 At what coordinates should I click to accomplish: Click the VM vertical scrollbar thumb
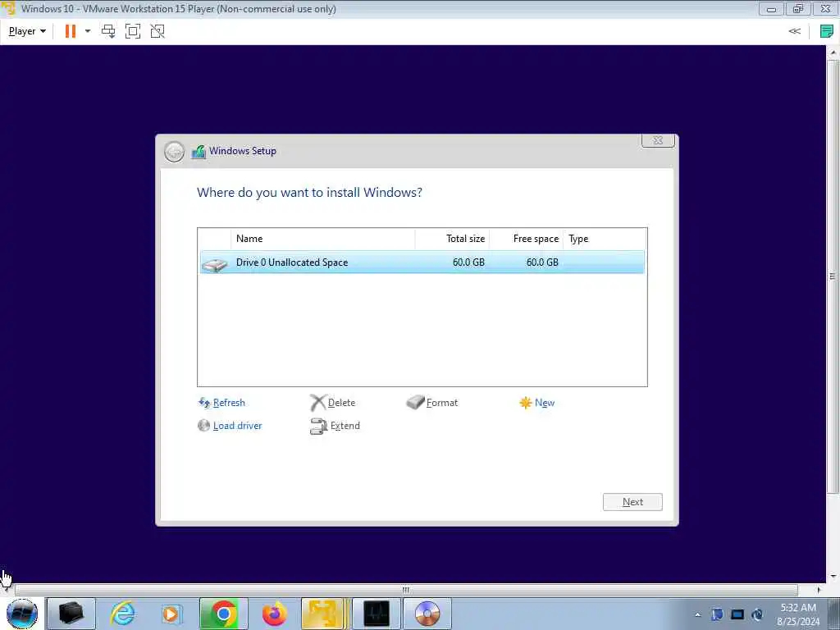[833, 276]
